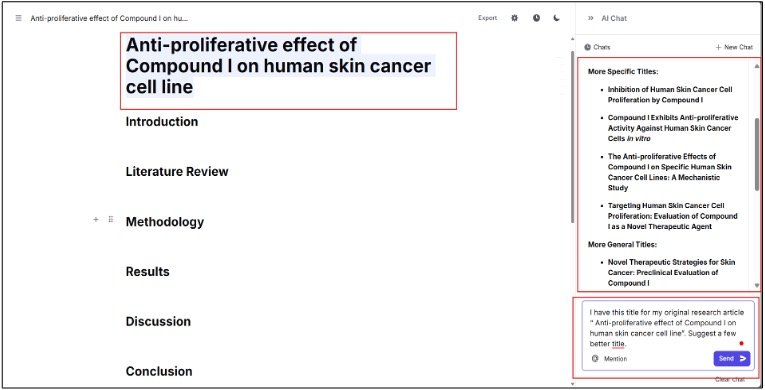Open Chats history list

598,47
